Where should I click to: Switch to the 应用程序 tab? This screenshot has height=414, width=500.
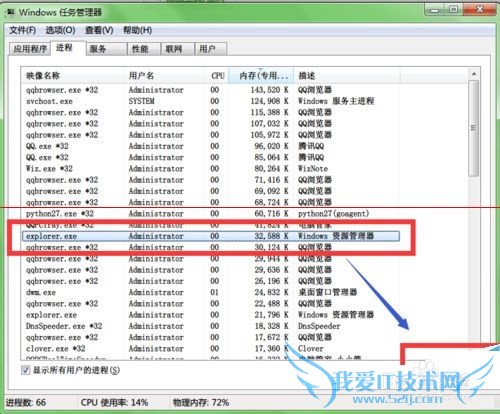point(30,49)
